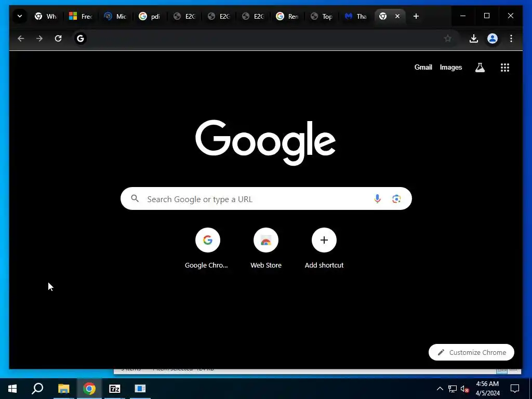The height and width of the screenshot is (399, 532).
Task: Open the Chrome profile avatar
Action: (493, 38)
